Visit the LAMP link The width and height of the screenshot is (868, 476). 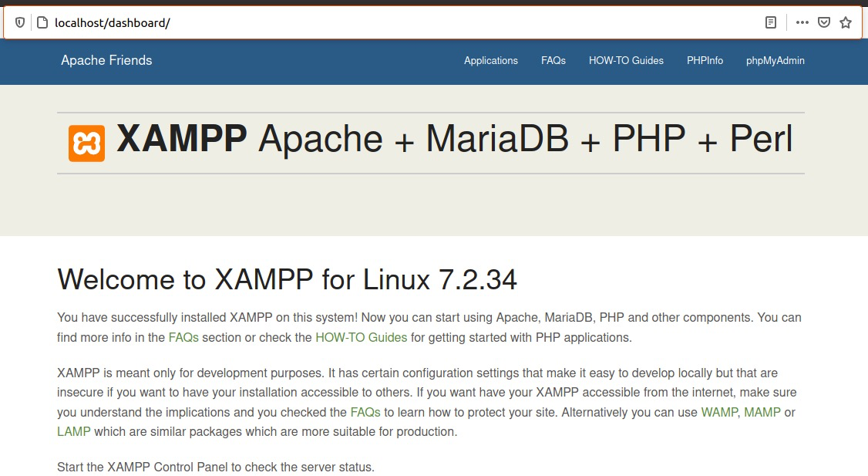click(x=74, y=432)
